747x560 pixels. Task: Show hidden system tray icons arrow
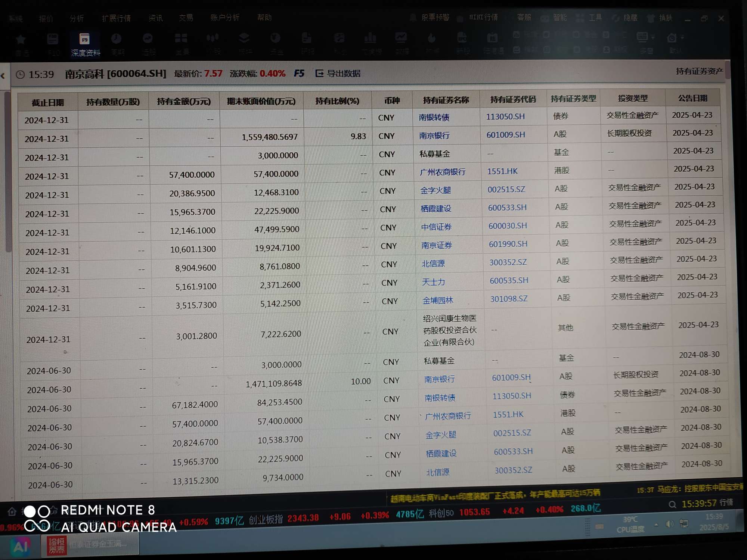pos(656,524)
